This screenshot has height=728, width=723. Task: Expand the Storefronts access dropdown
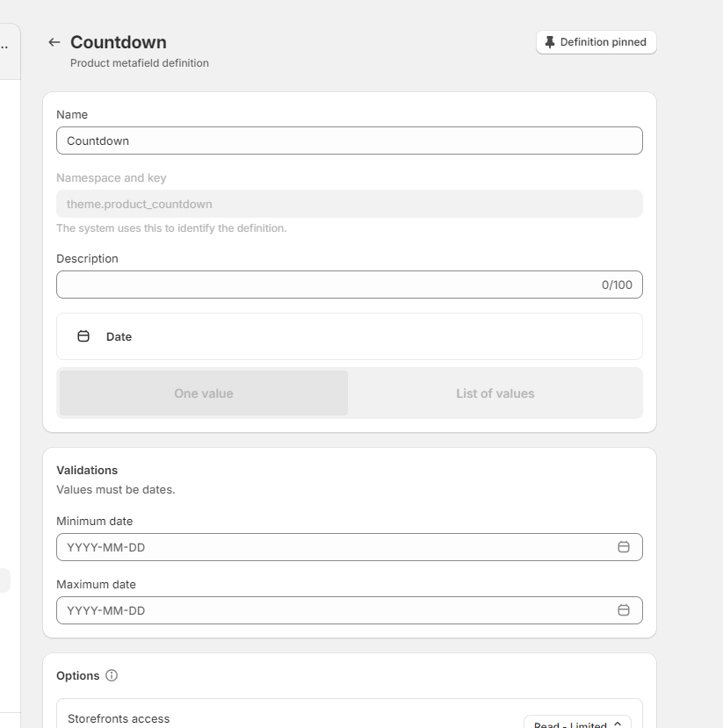pyautogui.click(x=577, y=724)
